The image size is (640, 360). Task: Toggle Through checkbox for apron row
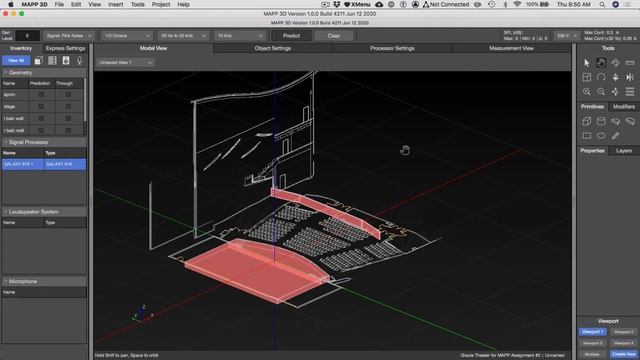click(x=68, y=94)
